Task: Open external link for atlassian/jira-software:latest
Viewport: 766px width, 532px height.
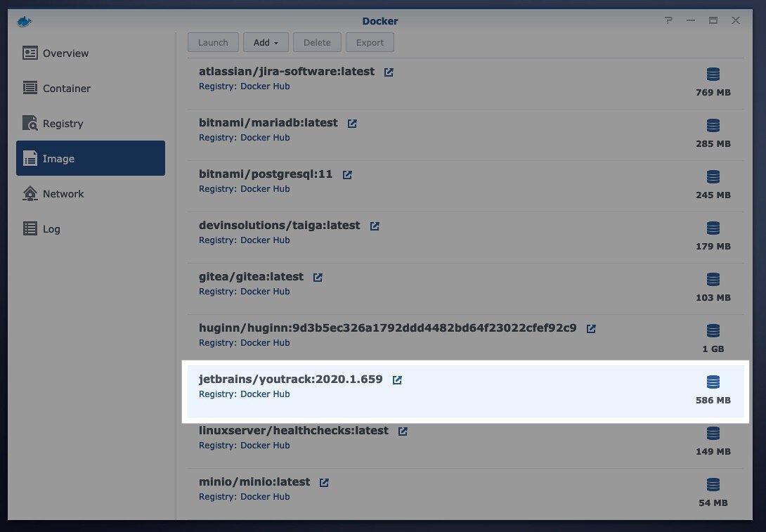Action: 389,72
